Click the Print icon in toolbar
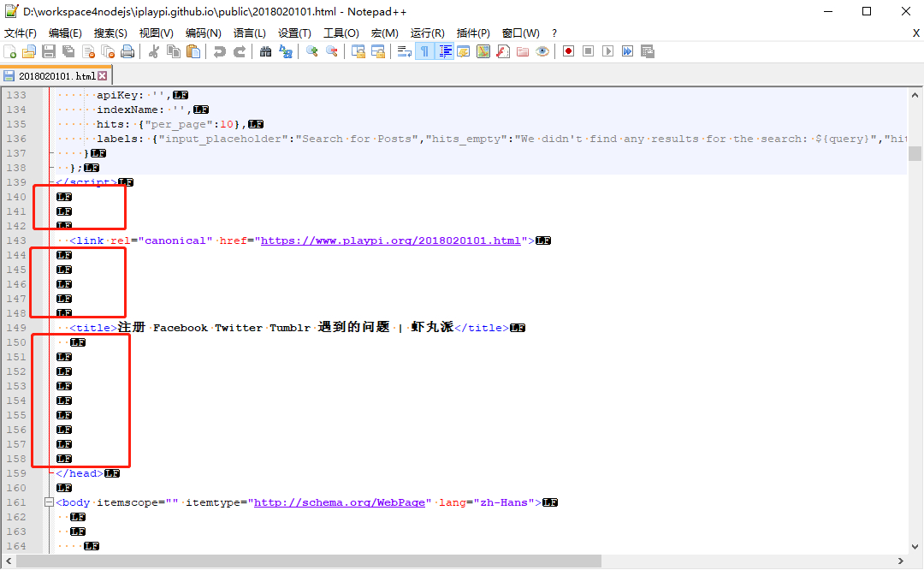The height and width of the screenshot is (570, 924). [x=127, y=52]
